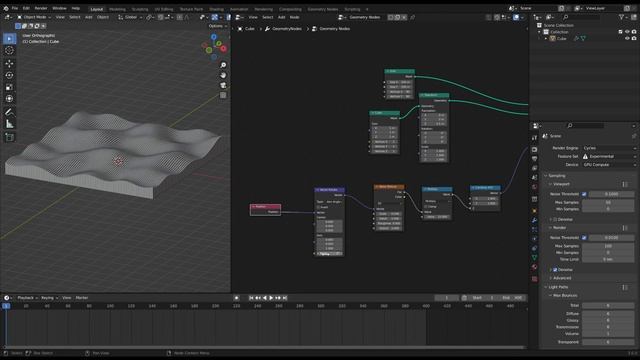Click the Blender logo menu icon

[x=6, y=8]
